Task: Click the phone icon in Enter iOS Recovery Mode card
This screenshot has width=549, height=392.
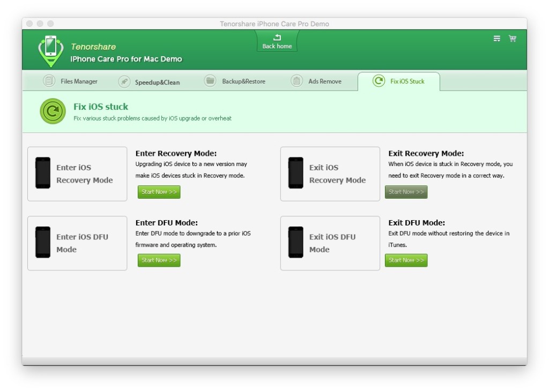Action: point(43,173)
